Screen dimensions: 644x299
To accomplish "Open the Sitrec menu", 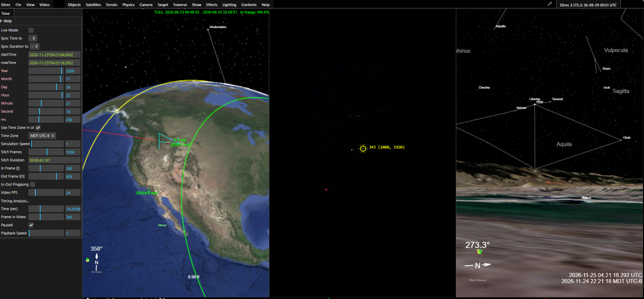I will (x=6, y=5).
